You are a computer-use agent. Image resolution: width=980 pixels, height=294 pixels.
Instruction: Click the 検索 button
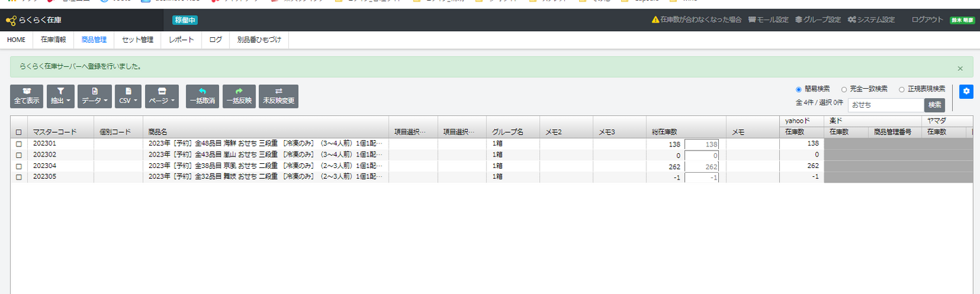tap(935, 105)
